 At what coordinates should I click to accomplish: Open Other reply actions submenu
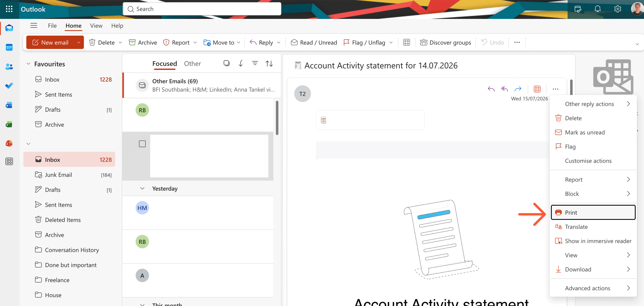(593, 104)
